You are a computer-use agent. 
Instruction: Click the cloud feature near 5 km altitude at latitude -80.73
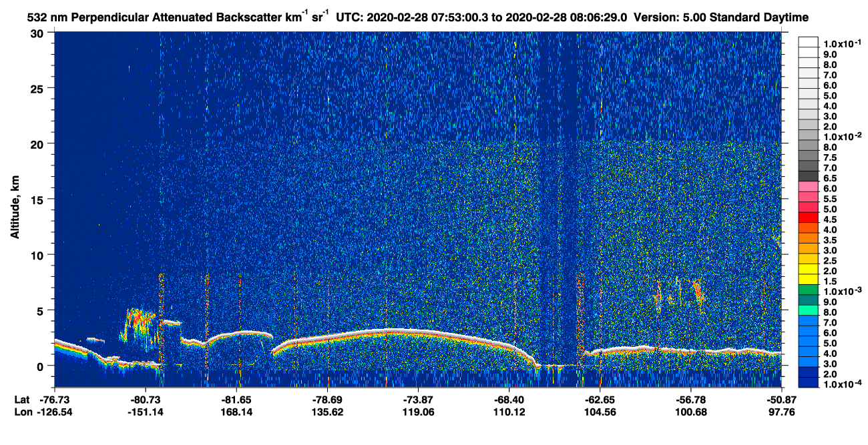[x=140, y=324]
